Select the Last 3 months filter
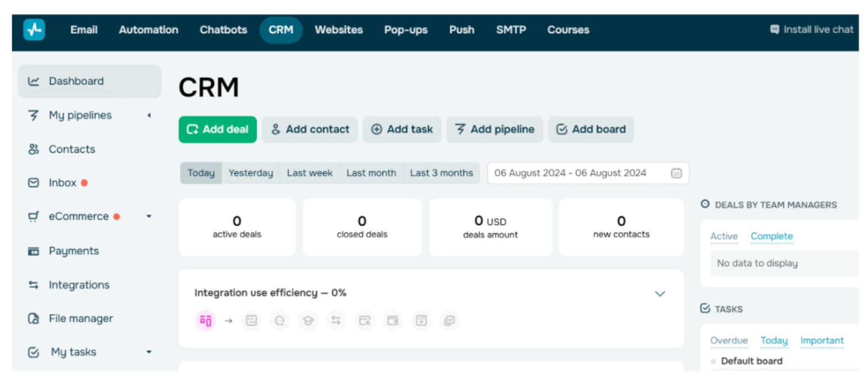 (441, 173)
